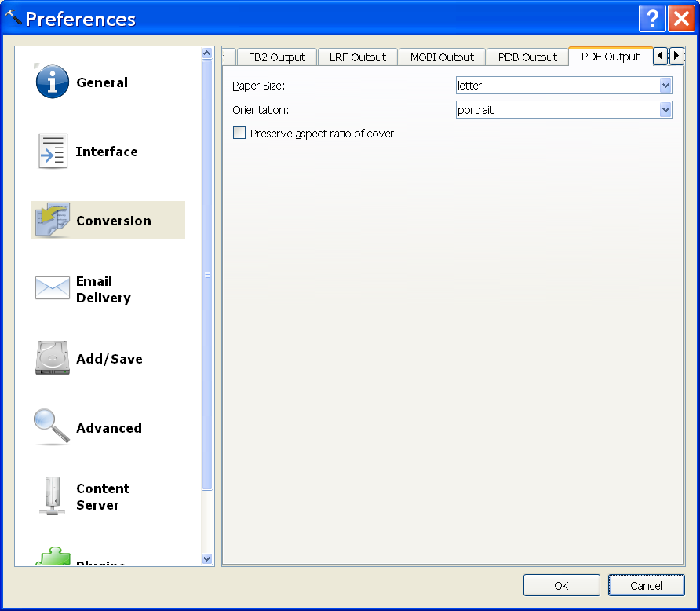The width and height of the screenshot is (700, 611).
Task: Click the sidebar scrollbar down arrow
Action: 206,558
